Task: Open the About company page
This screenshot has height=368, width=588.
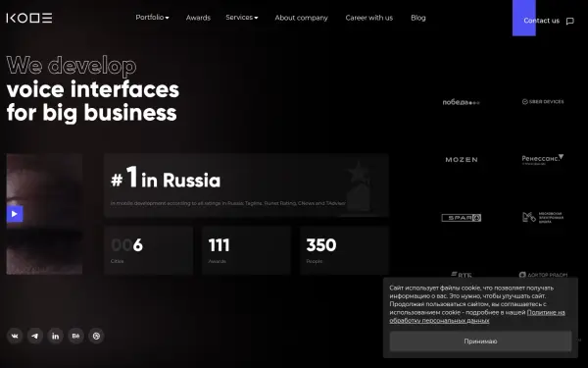Action: click(x=301, y=18)
